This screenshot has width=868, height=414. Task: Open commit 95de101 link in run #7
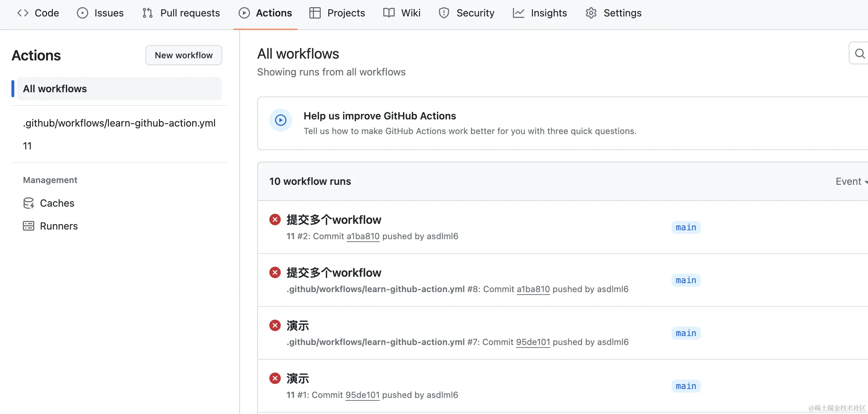point(533,342)
